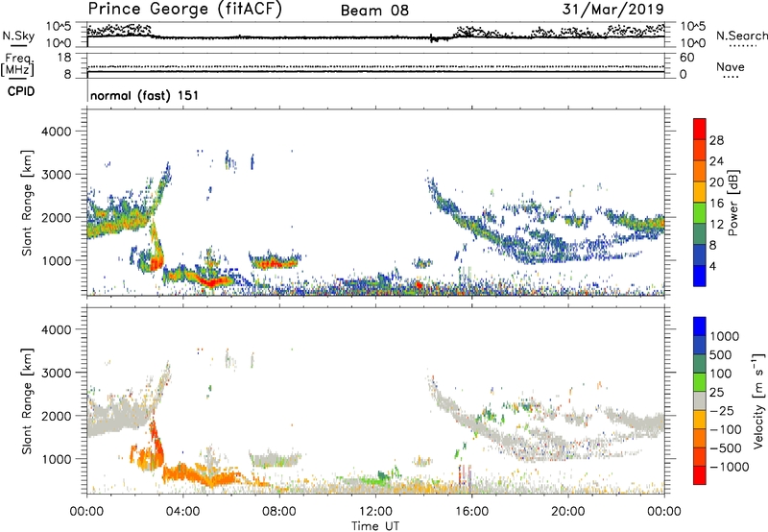768x532 pixels.
Task: Click the "2000" tick on the velocity panel
Action: 57,416
